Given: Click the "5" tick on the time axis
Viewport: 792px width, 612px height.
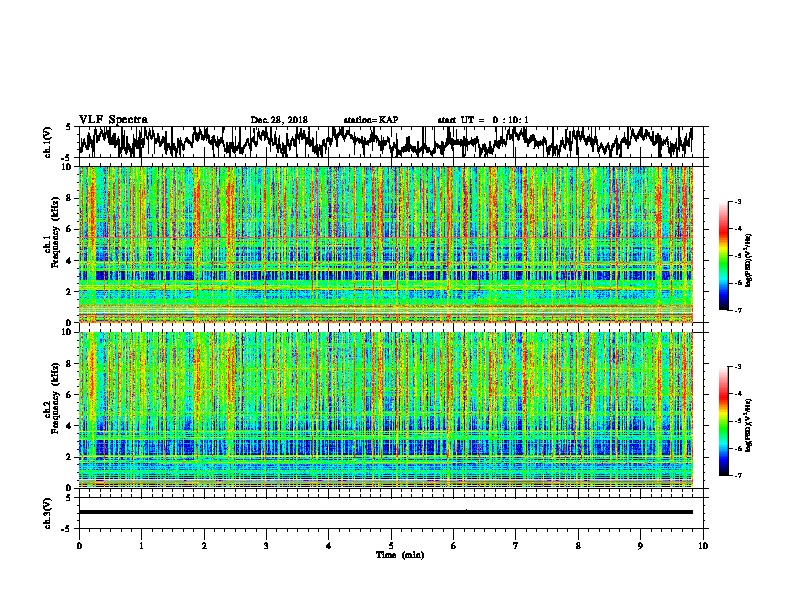Looking at the screenshot, I should pyautogui.click(x=391, y=546).
